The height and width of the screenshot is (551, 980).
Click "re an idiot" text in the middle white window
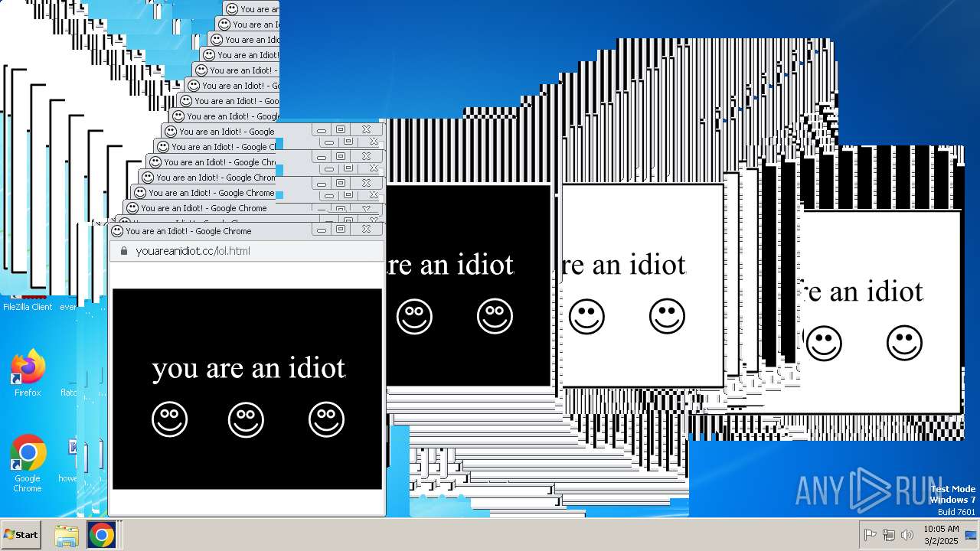624,266
